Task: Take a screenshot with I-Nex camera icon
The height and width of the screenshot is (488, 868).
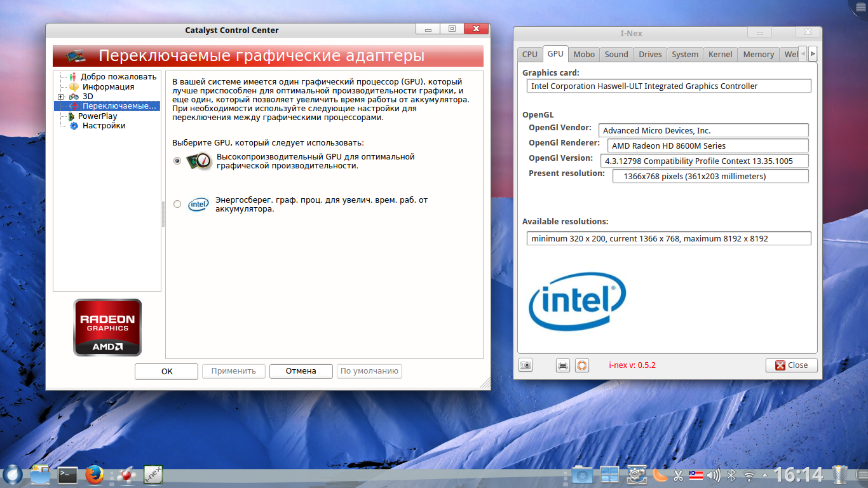Action: point(526,365)
